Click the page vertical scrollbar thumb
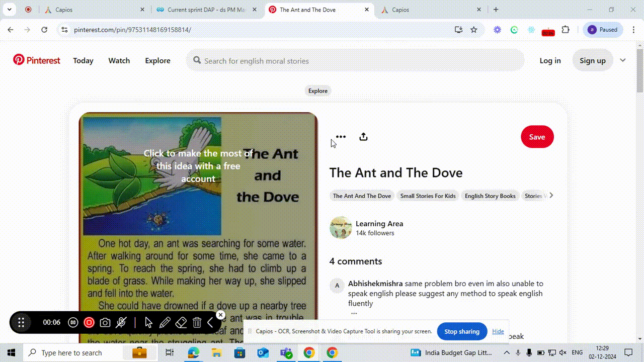 click(640, 70)
